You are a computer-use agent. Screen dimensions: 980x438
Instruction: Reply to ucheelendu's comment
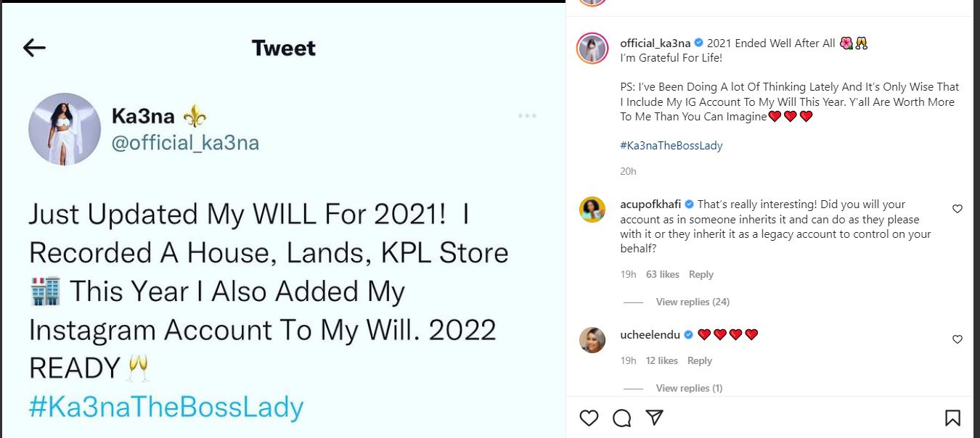699,360
